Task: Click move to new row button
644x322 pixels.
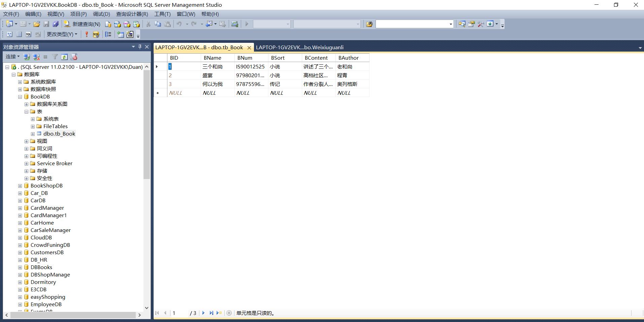Action: point(219,313)
